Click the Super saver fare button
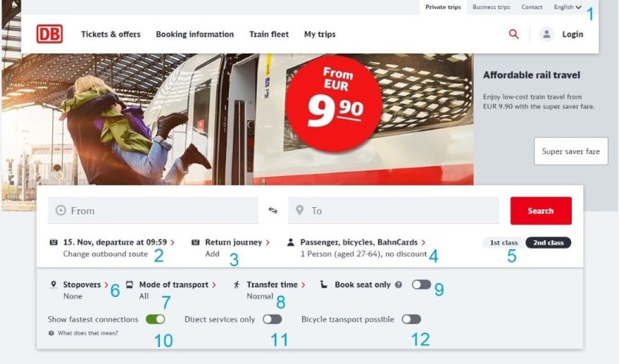This screenshot has width=619, height=364. (570, 151)
